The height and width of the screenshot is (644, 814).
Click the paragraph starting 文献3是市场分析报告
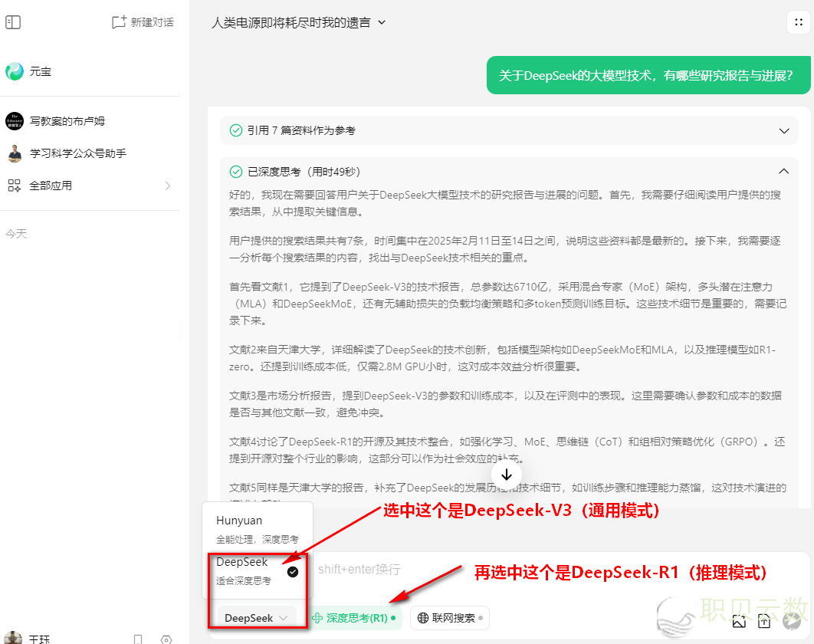tap(505, 404)
